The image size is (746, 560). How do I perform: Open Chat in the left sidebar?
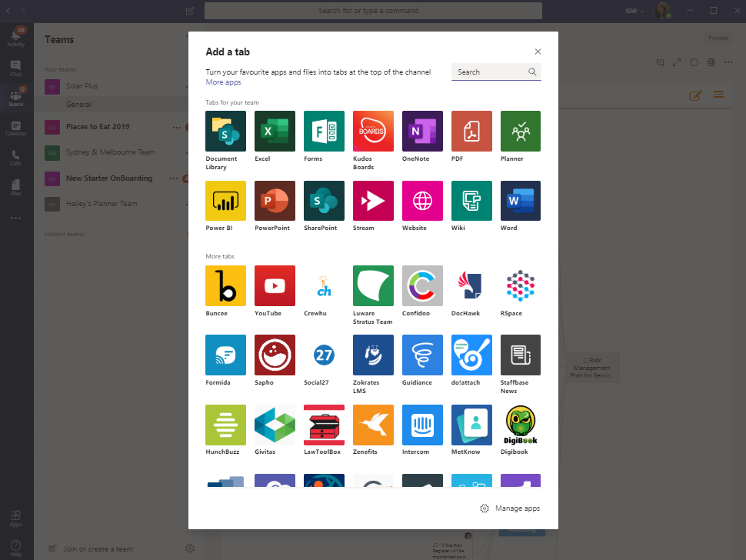[15, 68]
